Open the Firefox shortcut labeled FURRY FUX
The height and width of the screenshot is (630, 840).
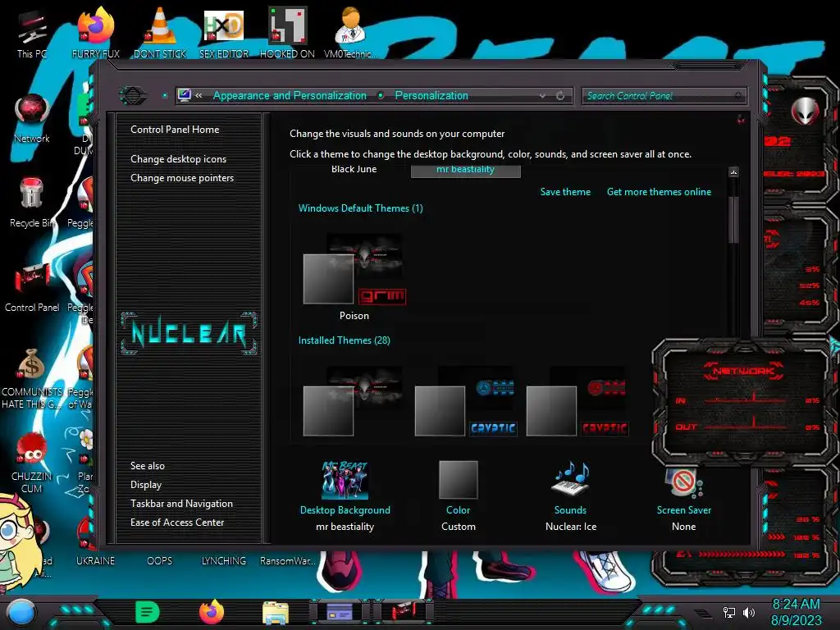[96, 33]
